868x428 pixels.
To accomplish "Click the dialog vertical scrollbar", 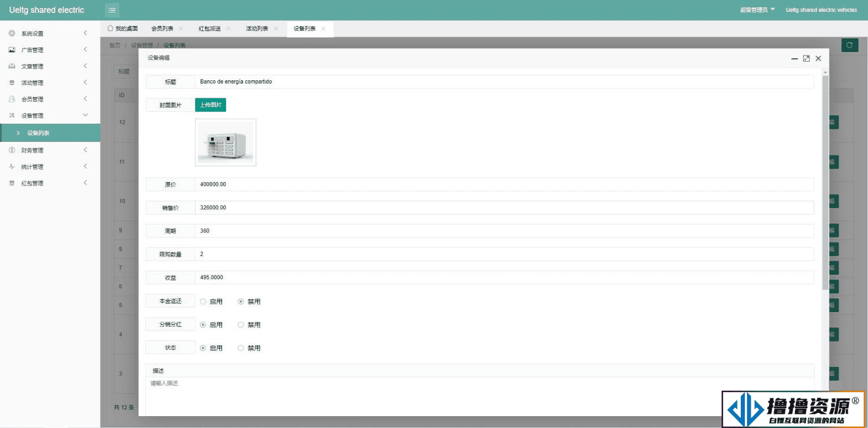I will 825,183.
